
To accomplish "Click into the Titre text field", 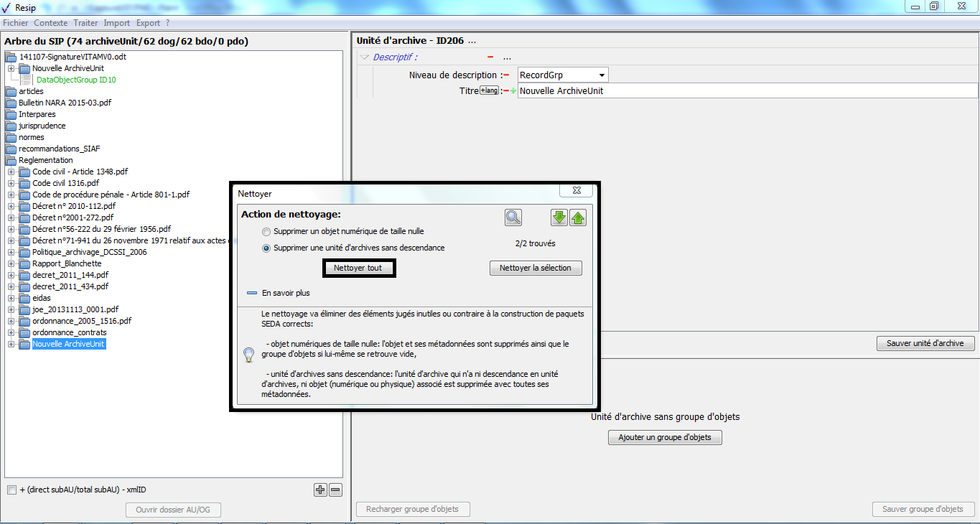I will [x=747, y=91].
